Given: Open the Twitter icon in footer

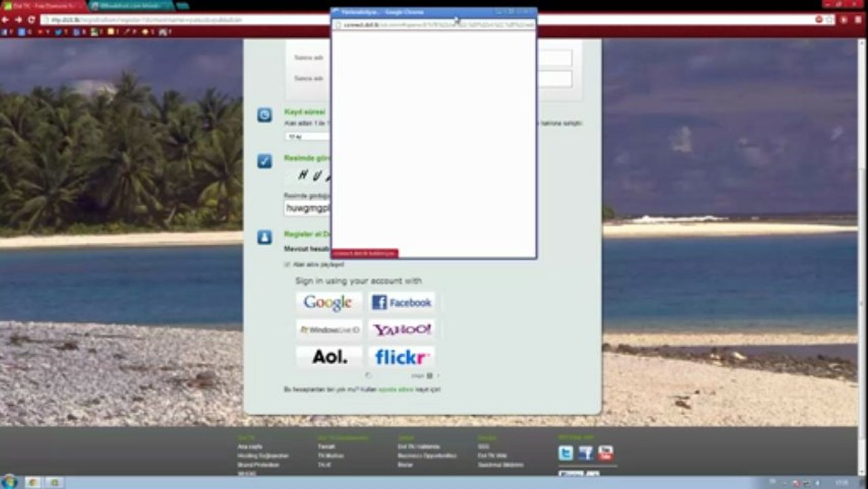Looking at the screenshot, I should 566,453.
